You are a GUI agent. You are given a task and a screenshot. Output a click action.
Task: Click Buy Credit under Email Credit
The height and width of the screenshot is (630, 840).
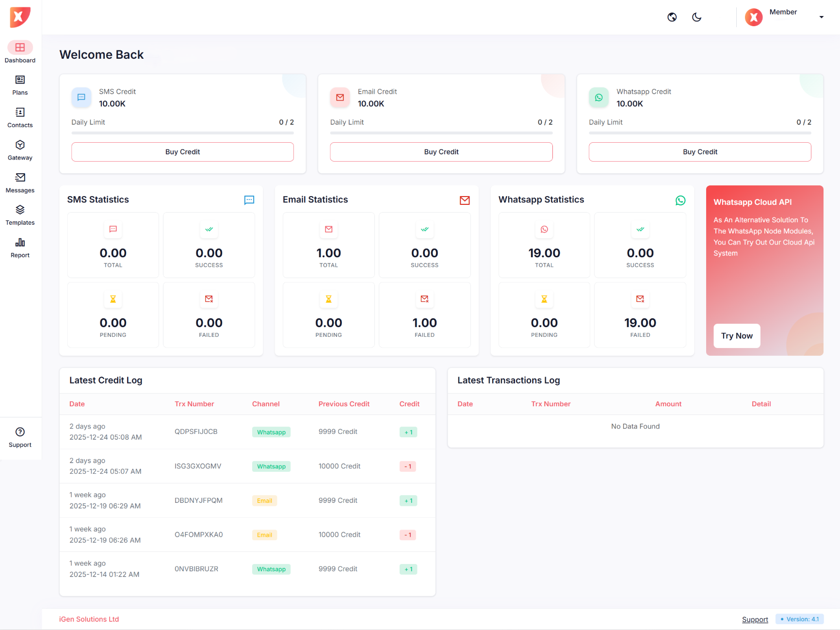point(441,152)
